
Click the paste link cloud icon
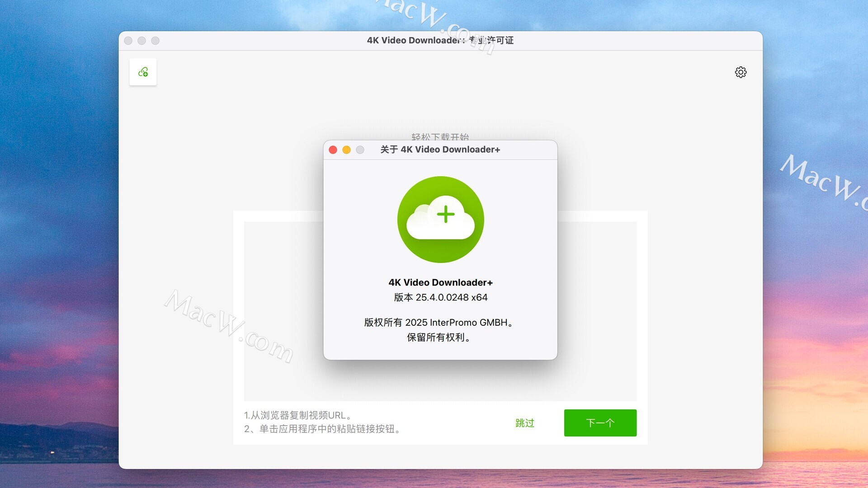click(143, 72)
